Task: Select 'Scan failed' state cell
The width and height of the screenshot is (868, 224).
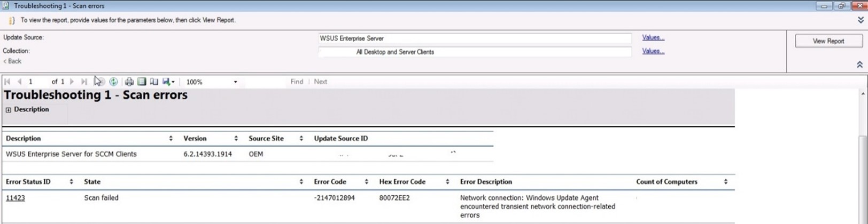Action: [101, 198]
